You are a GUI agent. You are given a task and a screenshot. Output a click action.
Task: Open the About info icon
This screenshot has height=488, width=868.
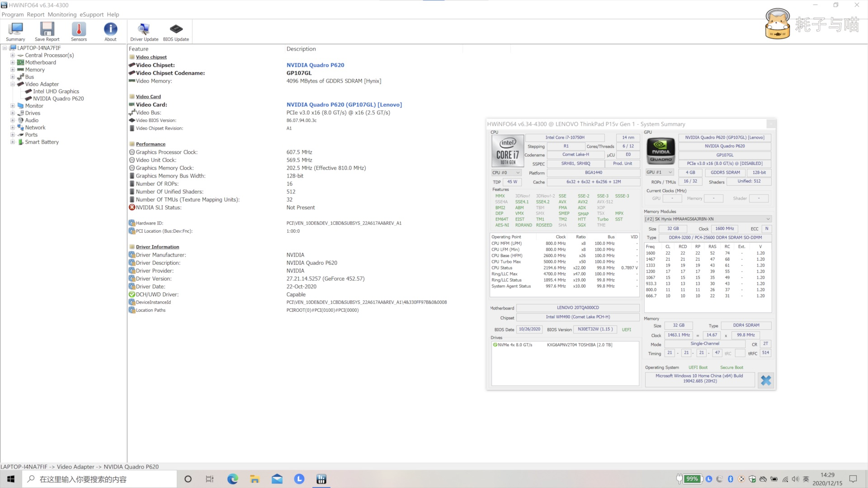pos(110,32)
